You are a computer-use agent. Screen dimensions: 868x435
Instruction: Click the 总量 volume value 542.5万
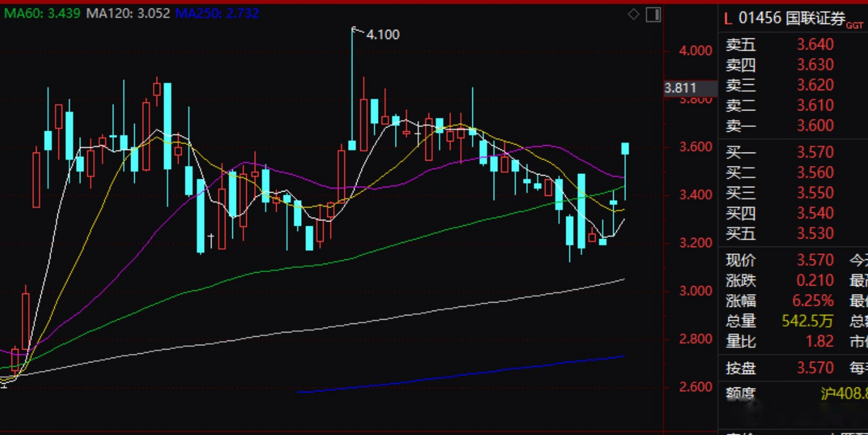[807, 321]
